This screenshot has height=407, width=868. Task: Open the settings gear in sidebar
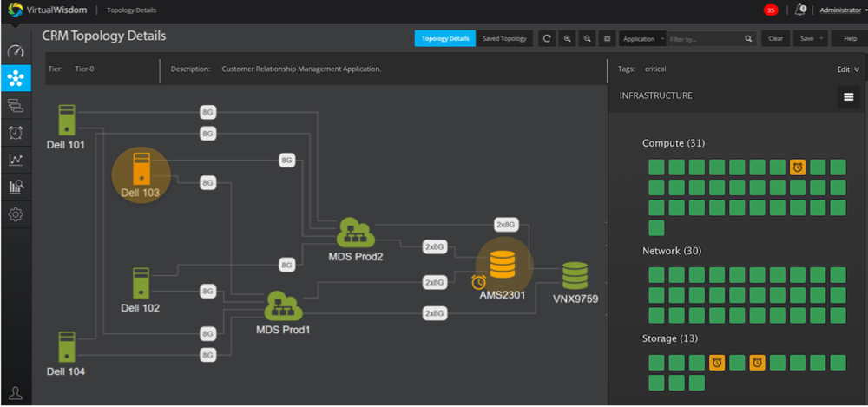click(x=16, y=215)
